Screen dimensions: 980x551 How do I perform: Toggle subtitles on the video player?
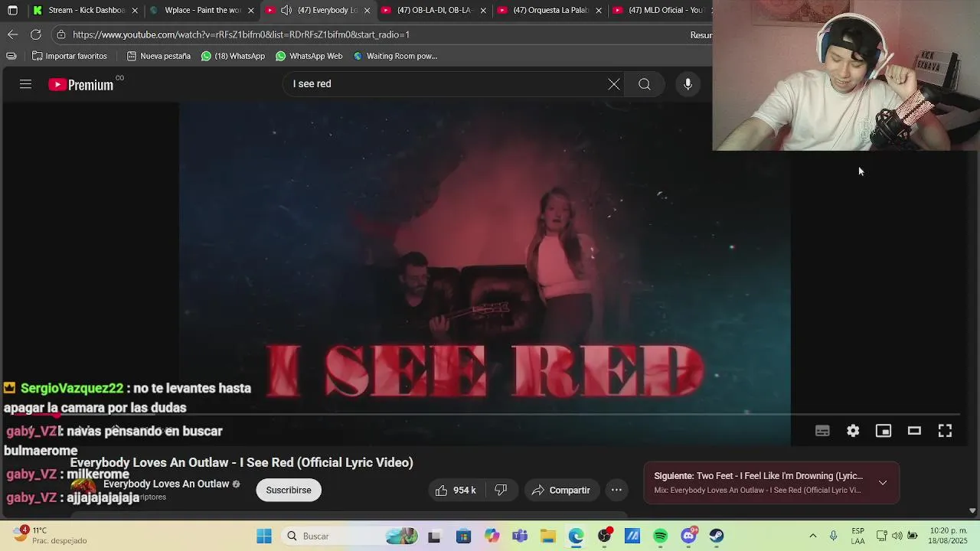(x=822, y=431)
